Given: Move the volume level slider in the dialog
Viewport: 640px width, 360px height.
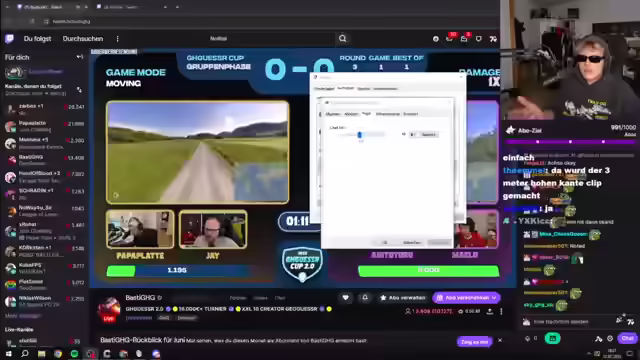Looking at the screenshot, I should 359,134.
